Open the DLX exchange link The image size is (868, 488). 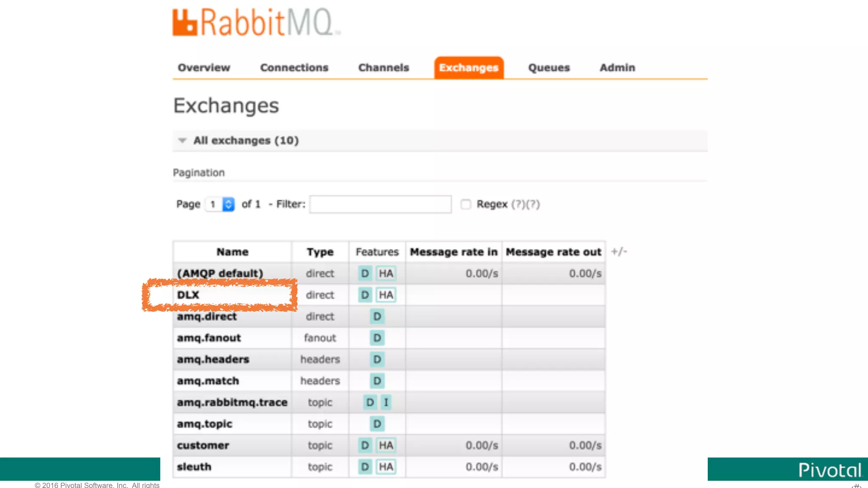tap(188, 295)
